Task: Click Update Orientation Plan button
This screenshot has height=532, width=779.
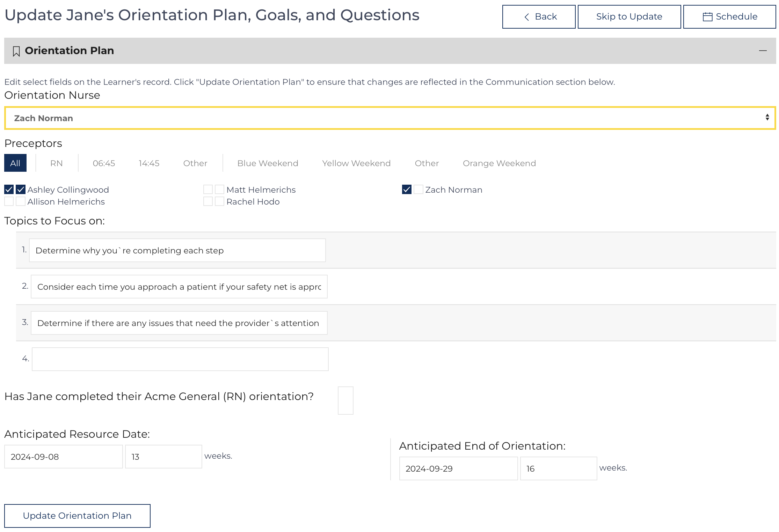Action: tap(78, 516)
